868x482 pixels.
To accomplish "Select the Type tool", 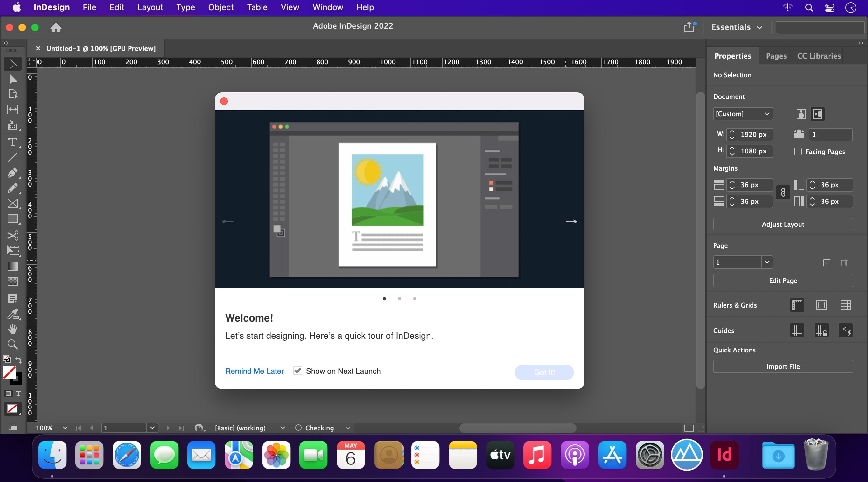I will (12, 142).
